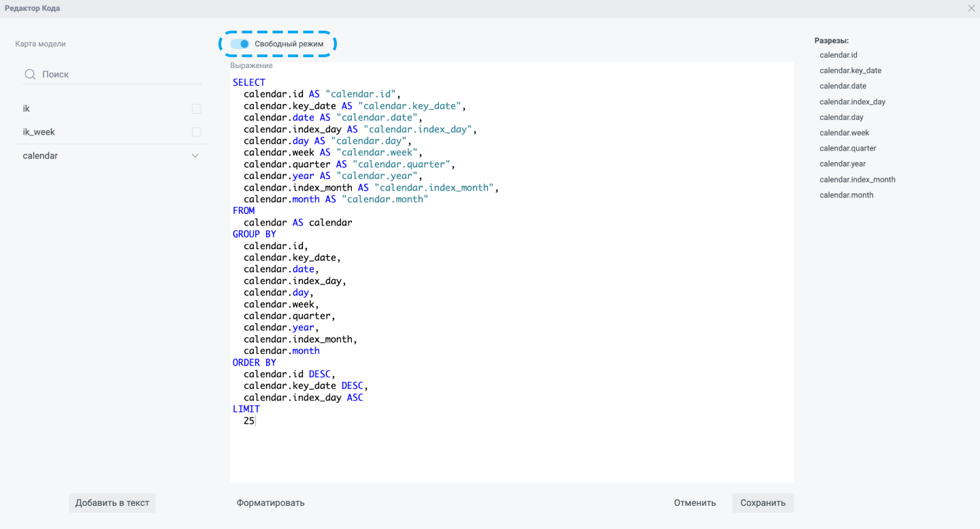Screen dimensions: 980x529
Task: Close the code editor dialog
Action: tap(971, 8)
